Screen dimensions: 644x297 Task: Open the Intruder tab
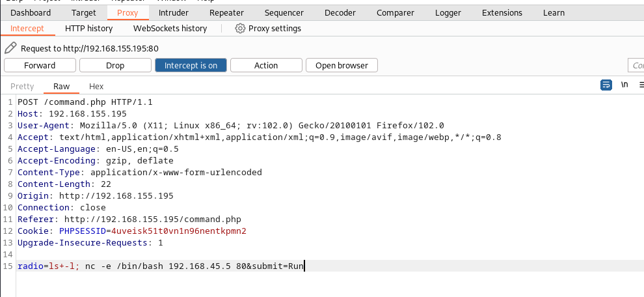(174, 13)
